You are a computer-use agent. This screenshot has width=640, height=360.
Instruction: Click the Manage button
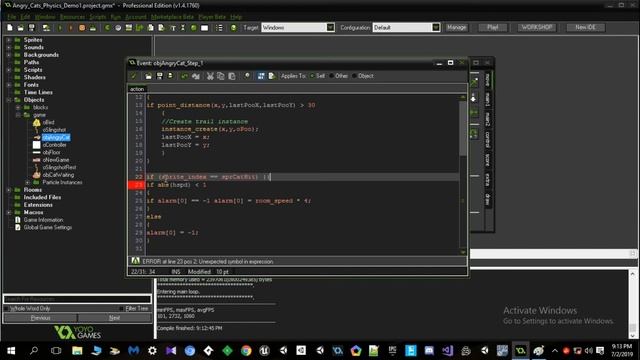(456, 27)
